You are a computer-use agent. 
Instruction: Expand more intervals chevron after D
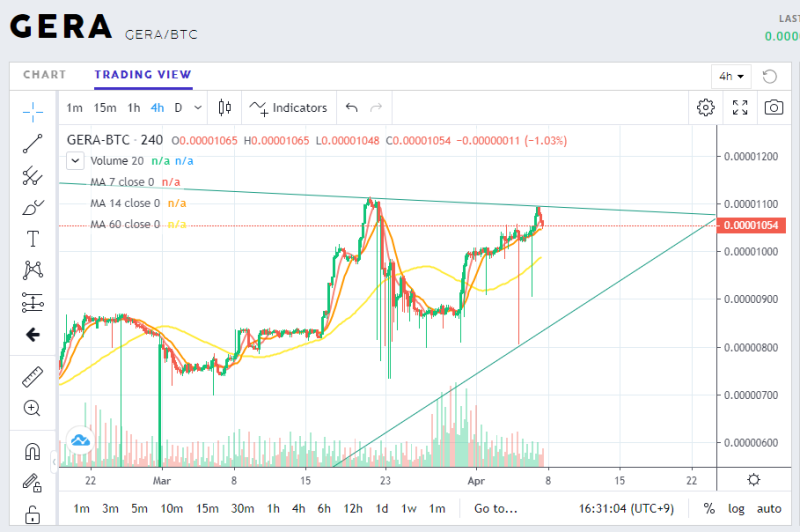pos(198,108)
